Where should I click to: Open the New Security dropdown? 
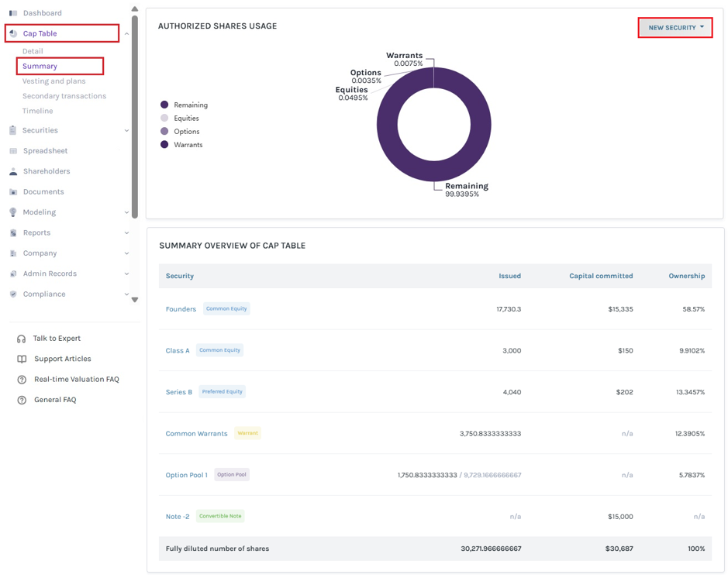click(x=675, y=27)
